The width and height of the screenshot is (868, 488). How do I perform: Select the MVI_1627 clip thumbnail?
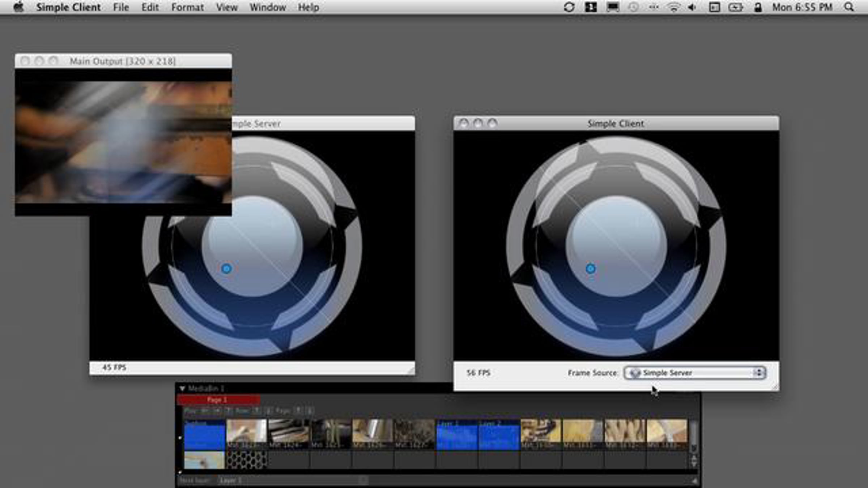pyautogui.click(x=414, y=434)
